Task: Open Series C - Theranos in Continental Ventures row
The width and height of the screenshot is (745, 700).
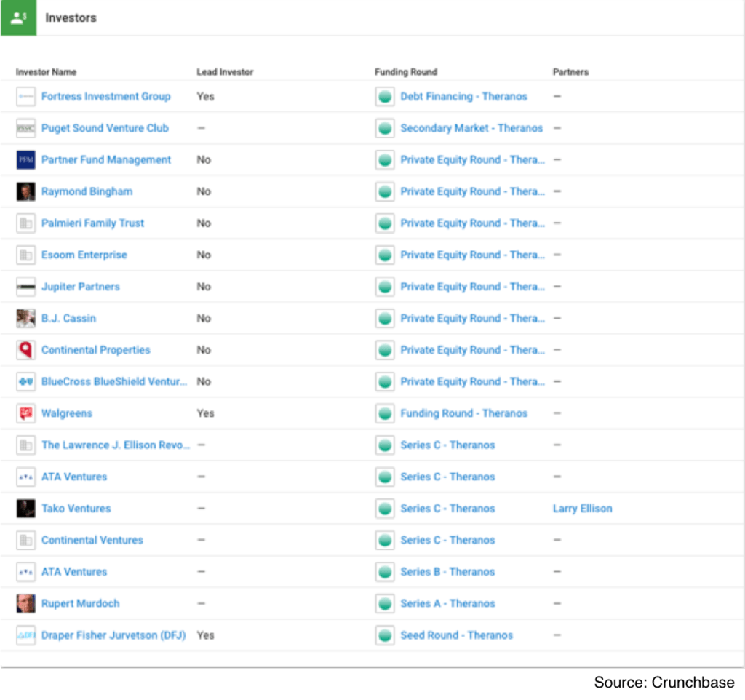Action: coord(447,541)
